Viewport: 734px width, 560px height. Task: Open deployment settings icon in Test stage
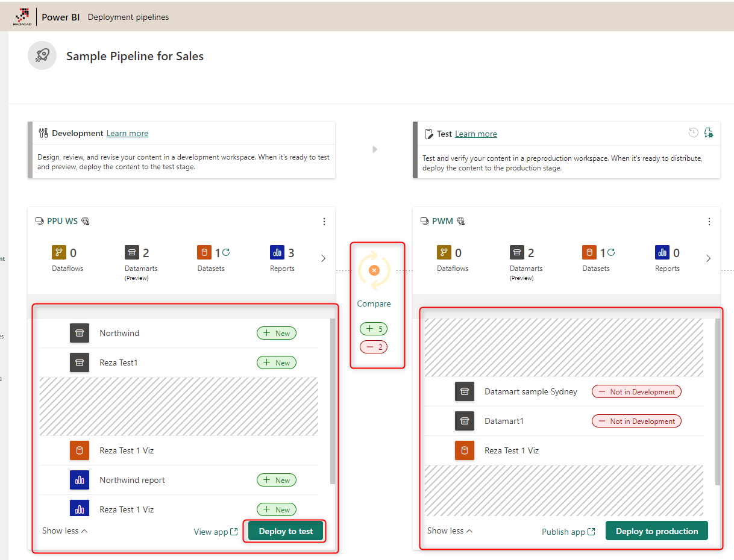(x=709, y=132)
